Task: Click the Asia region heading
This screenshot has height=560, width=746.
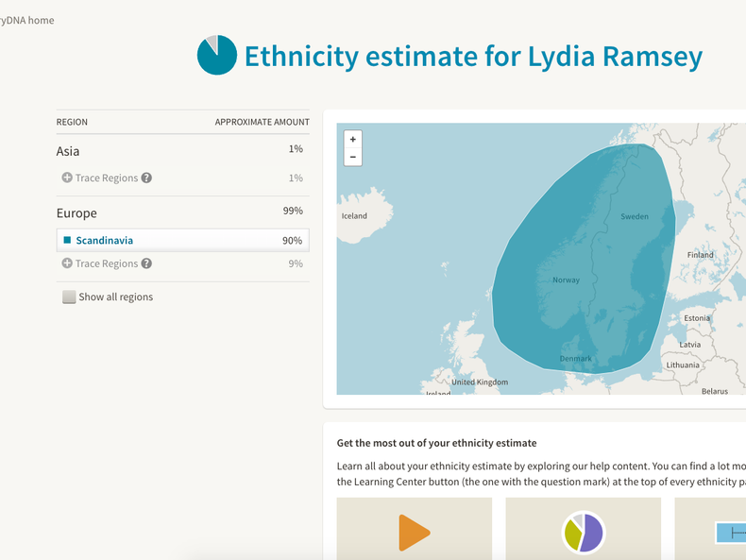Action: pos(68,151)
